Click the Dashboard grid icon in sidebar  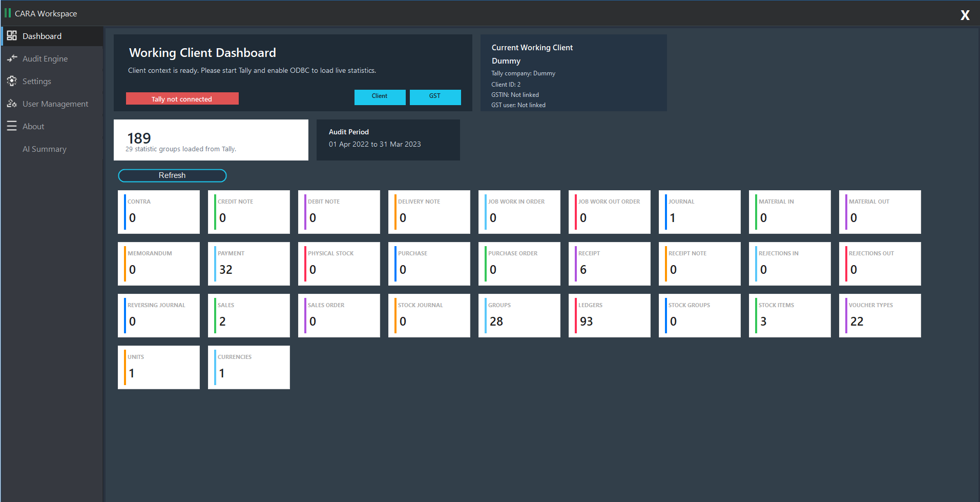point(12,36)
